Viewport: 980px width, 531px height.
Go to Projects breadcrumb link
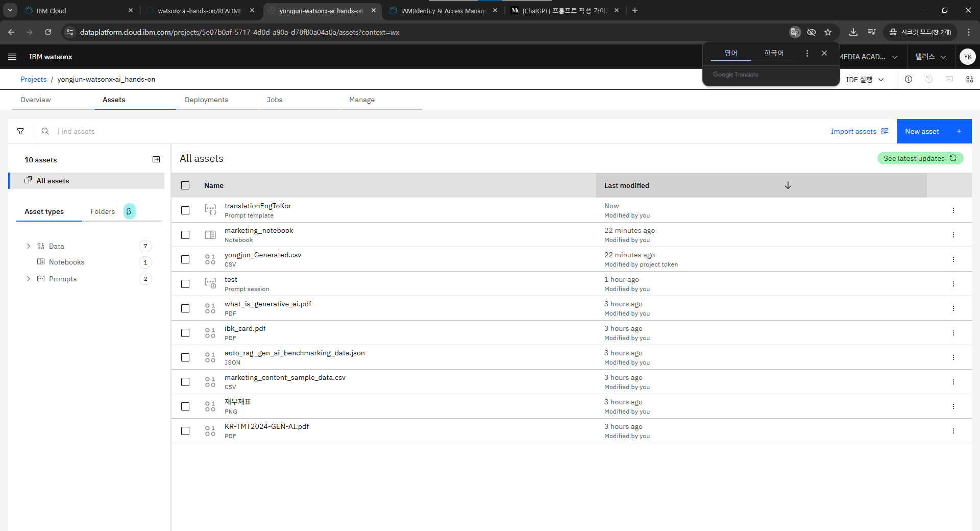coord(33,79)
